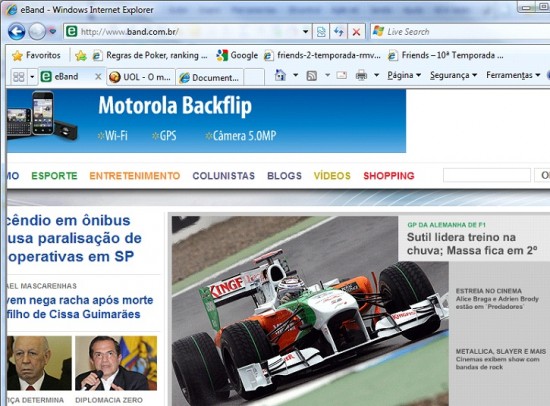
Task: Click the add-to-favorites-bar star icon
Action: (x=81, y=55)
